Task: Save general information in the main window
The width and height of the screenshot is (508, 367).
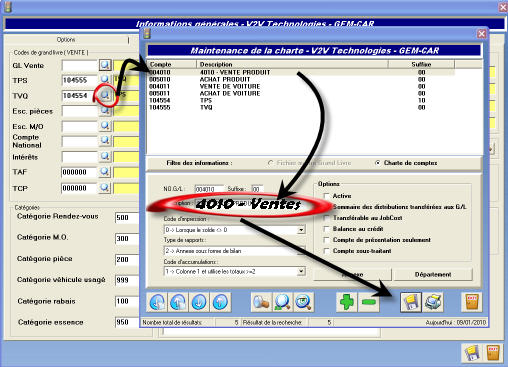Action: [472, 353]
